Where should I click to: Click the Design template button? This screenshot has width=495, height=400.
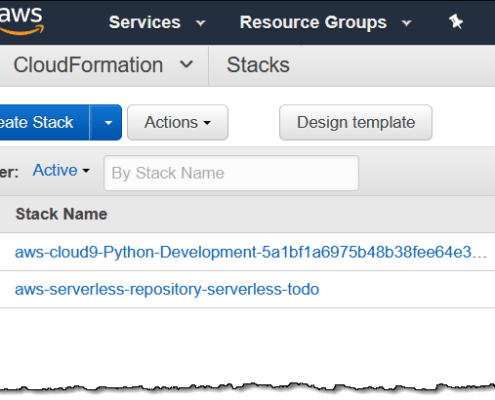click(356, 122)
